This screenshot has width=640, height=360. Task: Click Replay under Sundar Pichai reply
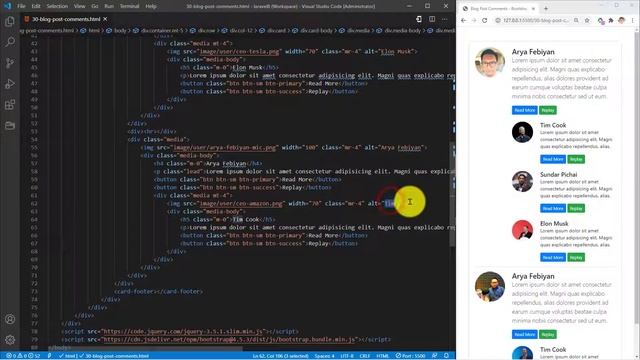coord(576,209)
